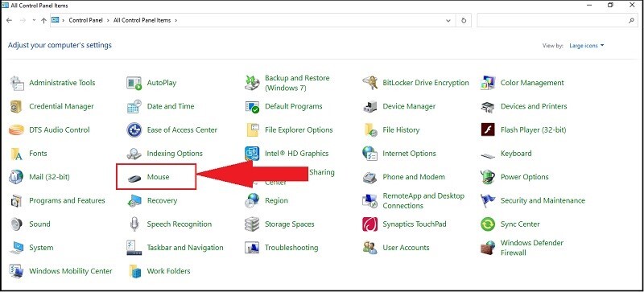Open the Device Manager icon
The height and width of the screenshot is (292, 644).
click(370, 106)
